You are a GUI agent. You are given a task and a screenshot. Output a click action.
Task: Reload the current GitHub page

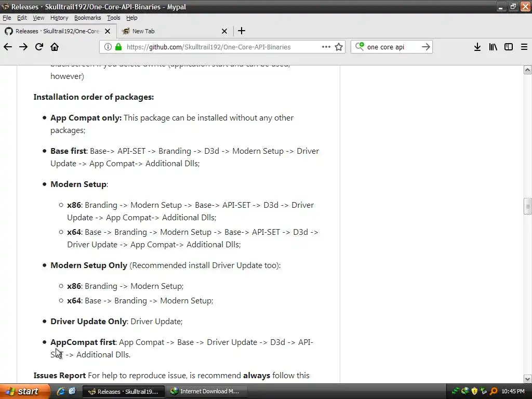coord(39,47)
